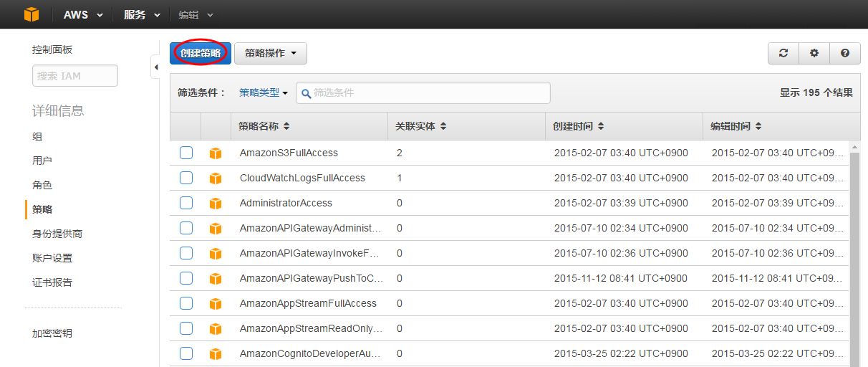Open the CloudWatchLogsFullAccess policy name

coord(302,178)
